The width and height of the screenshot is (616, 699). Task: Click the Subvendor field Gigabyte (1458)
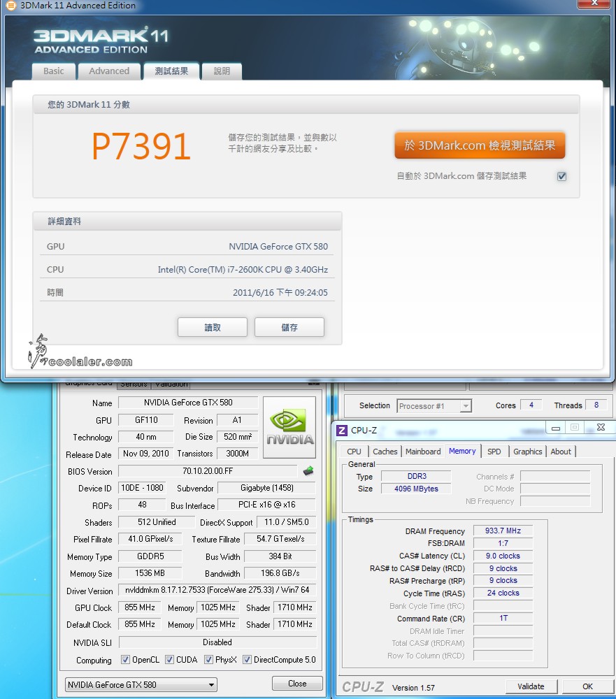pyautogui.click(x=266, y=488)
